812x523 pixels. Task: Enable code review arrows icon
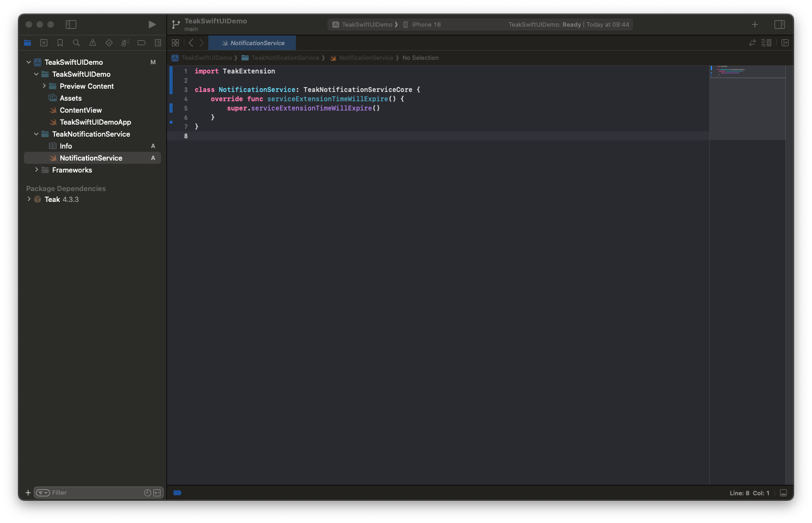(x=752, y=43)
